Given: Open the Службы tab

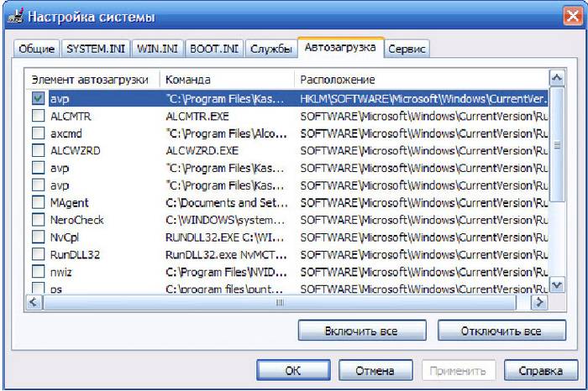Looking at the screenshot, I should (271, 49).
